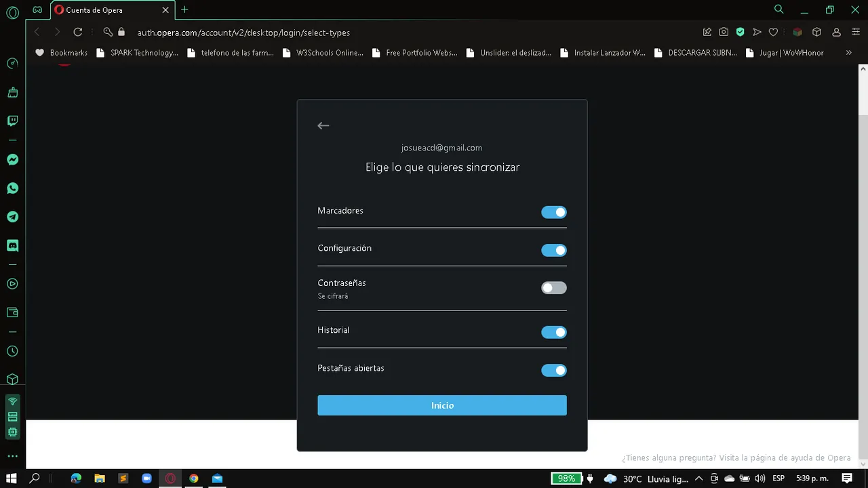
Task: Open search in tabs magnifier
Action: click(779, 9)
